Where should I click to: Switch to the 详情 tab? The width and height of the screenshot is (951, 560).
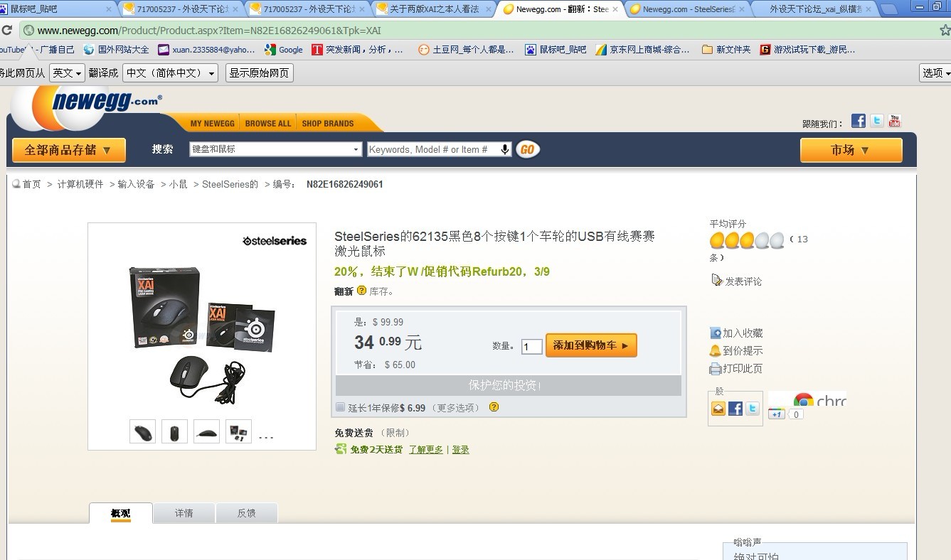(184, 513)
